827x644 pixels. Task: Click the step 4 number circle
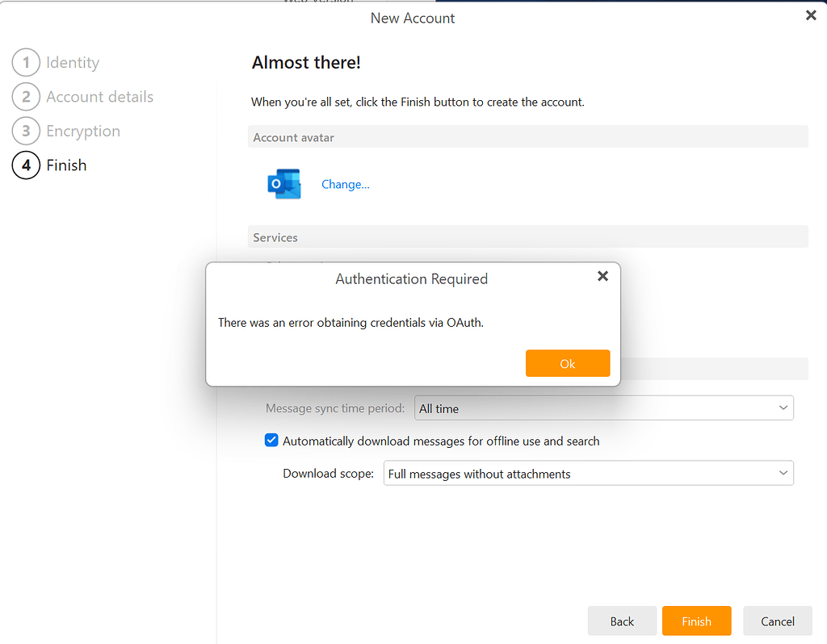pyautogui.click(x=26, y=165)
